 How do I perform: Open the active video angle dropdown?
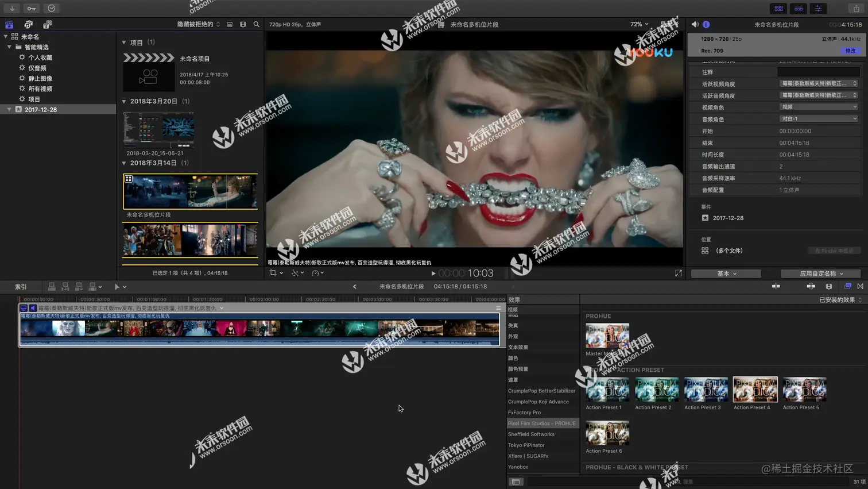[819, 83]
